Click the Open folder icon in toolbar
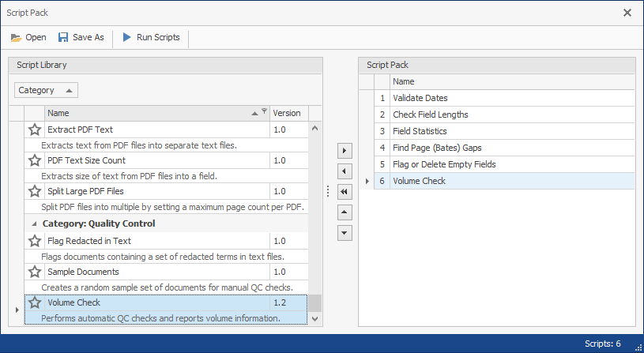Image resolution: width=644 pixels, height=353 pixels. click(x=16, y=37)
